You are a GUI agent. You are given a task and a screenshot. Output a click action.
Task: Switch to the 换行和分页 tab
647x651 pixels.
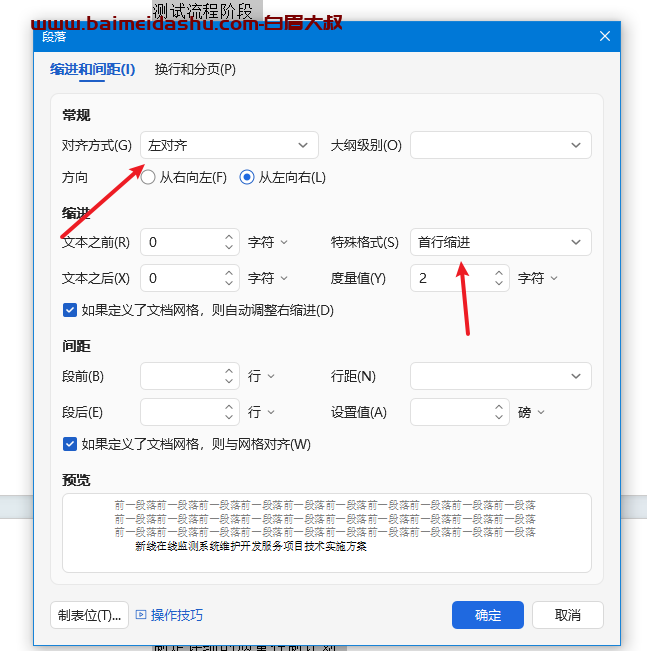(x=195, y=70)
